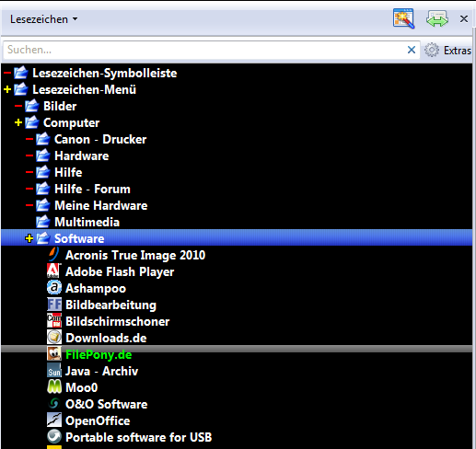Screen dimensions: 476x449
Task: Open the Ashampoo bookmark
Action: point(96,288)
